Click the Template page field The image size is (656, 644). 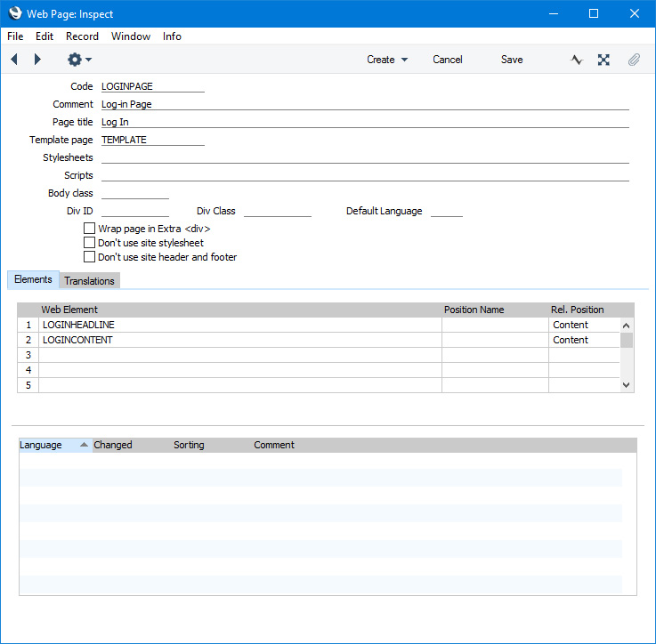[153, 140]
